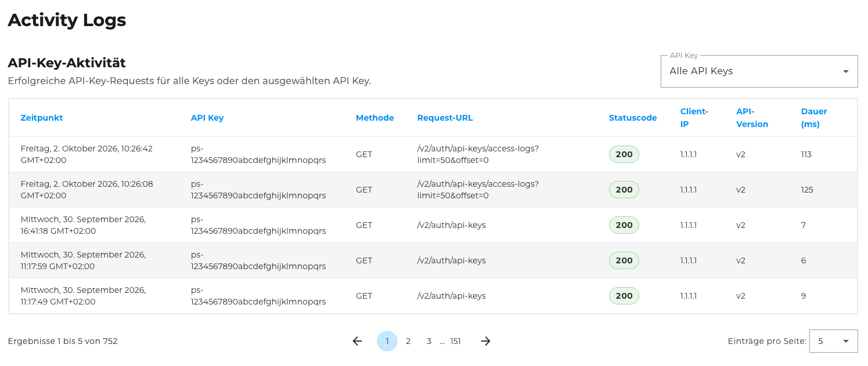Sort by Zeitpunkt column header
Image resolution: width=868 pixels, height=366 pixels.
42,118
